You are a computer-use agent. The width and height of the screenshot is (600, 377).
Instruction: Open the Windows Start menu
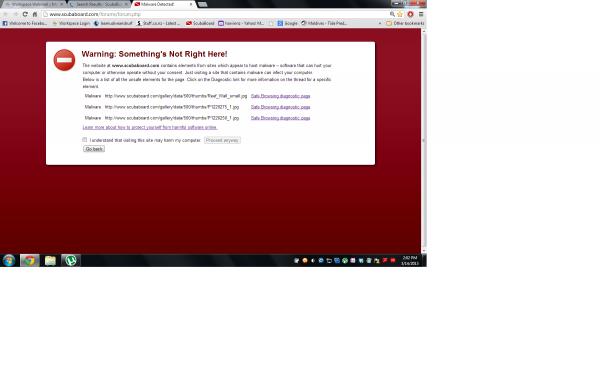[8, 260]
